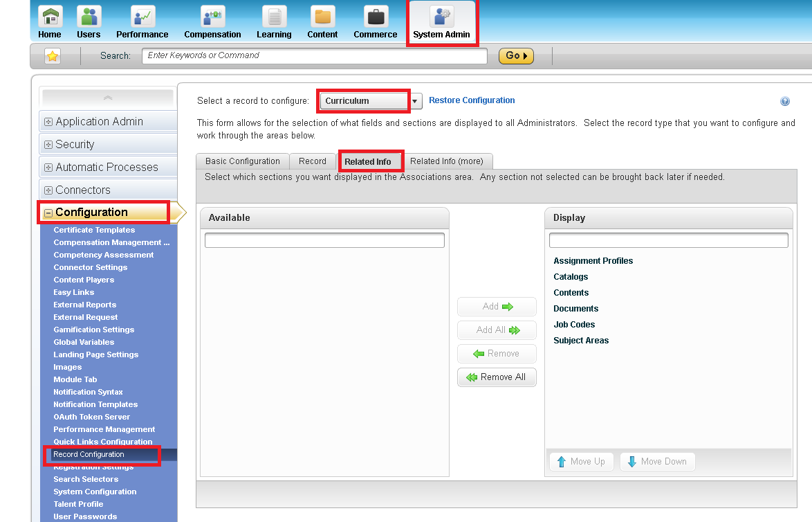Expand the Security section
The image size is (812, 522).
pyautogui.click(x=48, y=145)
